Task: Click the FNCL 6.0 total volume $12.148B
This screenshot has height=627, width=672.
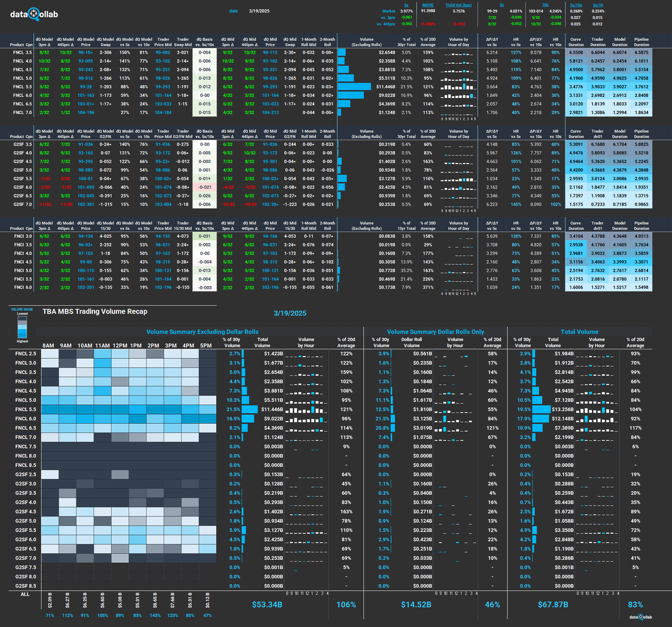Action: tap(562, 418)
